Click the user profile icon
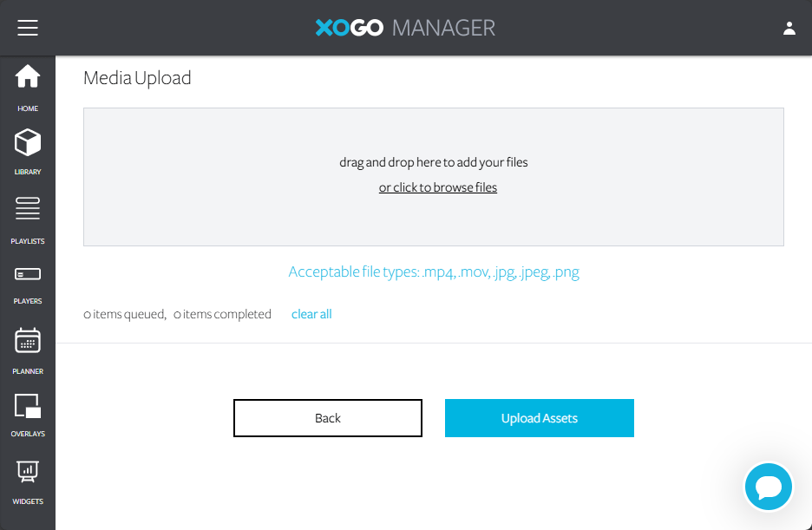This screenshot has width=812, height=530. pos(789,28)
